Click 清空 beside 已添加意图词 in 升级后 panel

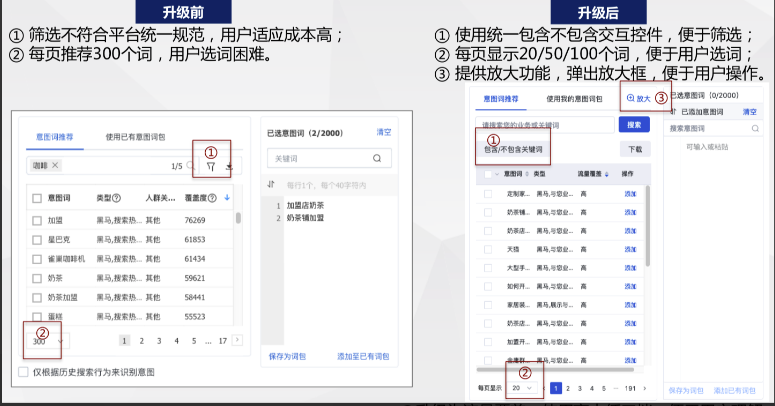tap(749, 112)
